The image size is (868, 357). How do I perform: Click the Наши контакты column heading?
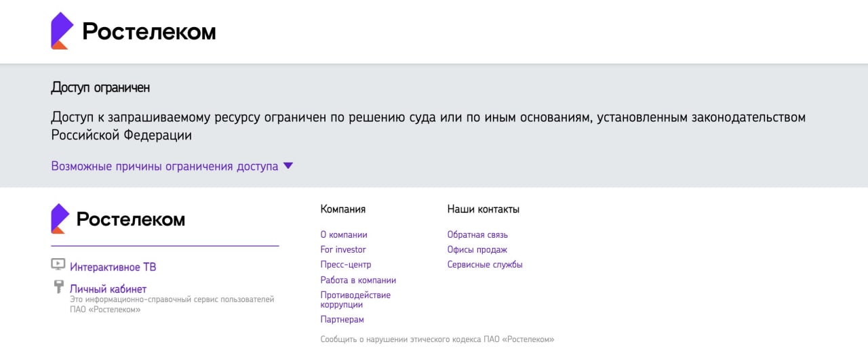pos(484,209)
